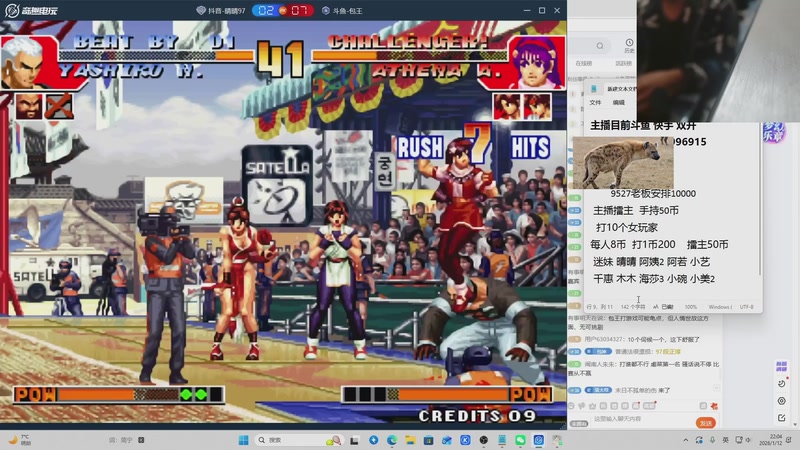
Task: Click the chat message from 闽南人朱朱
Action: point(644,368)
